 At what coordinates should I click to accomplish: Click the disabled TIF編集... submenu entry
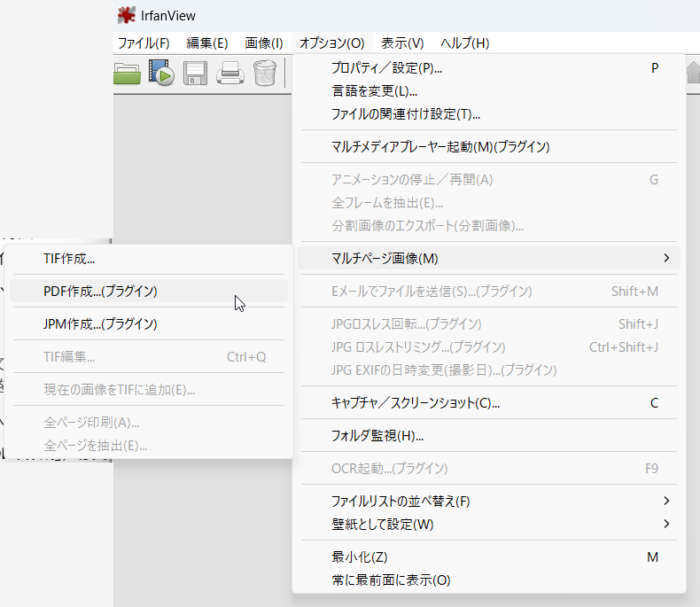(x=149, y=356)
